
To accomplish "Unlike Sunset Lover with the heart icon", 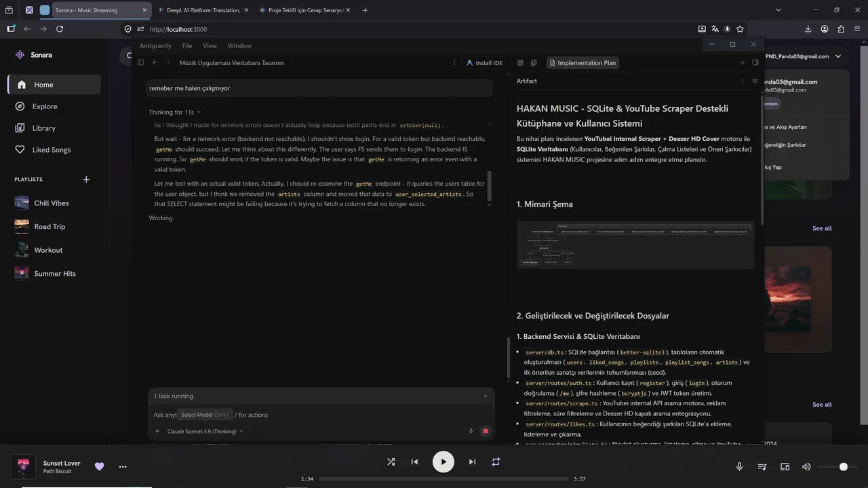I will click(100, 466).
